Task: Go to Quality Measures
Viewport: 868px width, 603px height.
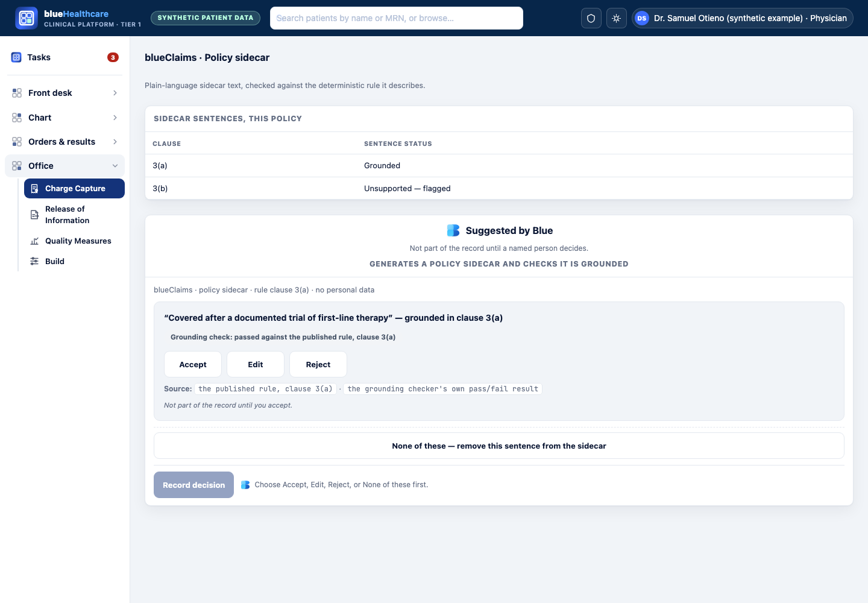Action: click(74, 241)
